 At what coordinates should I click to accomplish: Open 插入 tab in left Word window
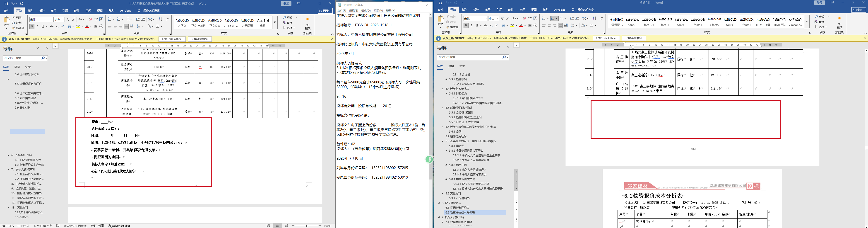(30, 10)
